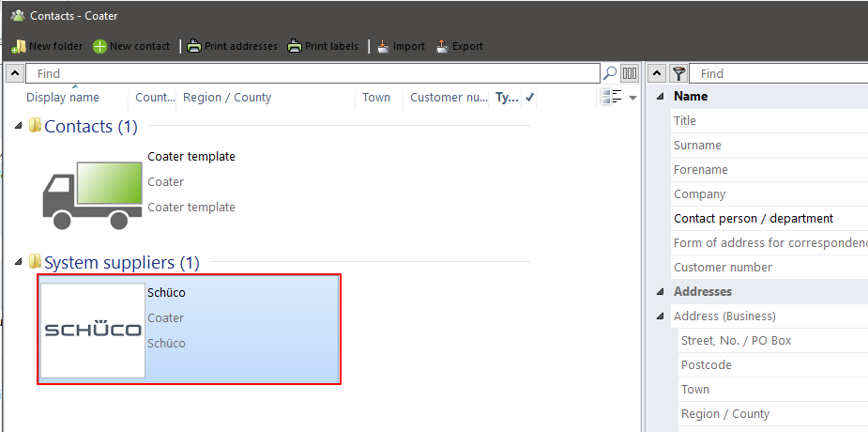Sort by the Display name column
This screenshot has height=432, width=868.
tap(63, 98)
